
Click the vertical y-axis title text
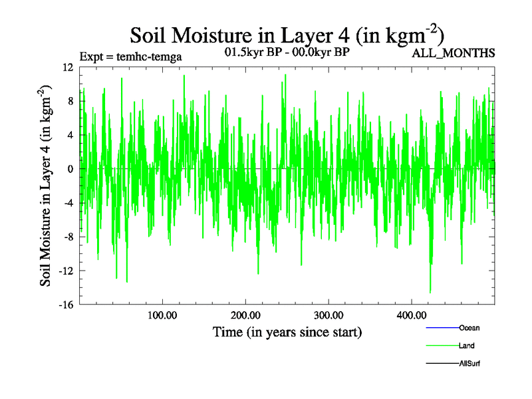47,186
